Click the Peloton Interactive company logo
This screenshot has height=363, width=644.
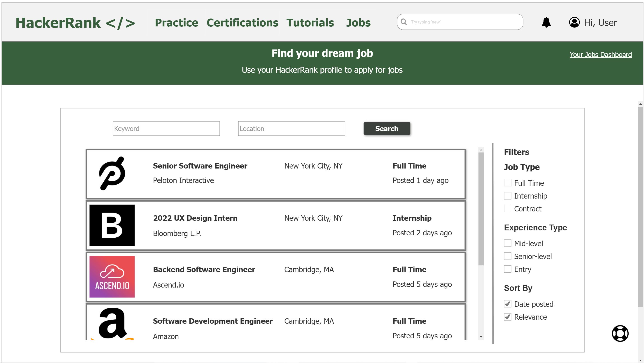pos(112,174)
